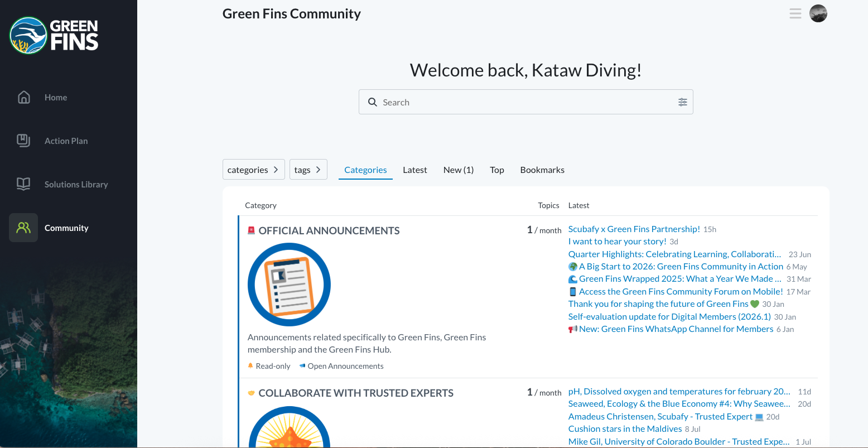Image resolution: width=868 pixels, height=448 pixels.
Task: Click the Home house icon in sidebar
Action: pos(23,97)
